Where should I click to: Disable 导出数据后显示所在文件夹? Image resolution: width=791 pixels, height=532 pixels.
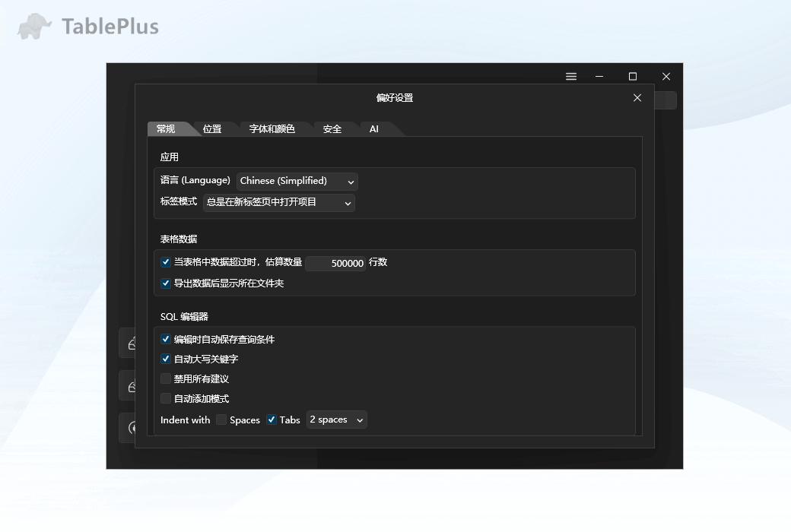click(165, 283)
